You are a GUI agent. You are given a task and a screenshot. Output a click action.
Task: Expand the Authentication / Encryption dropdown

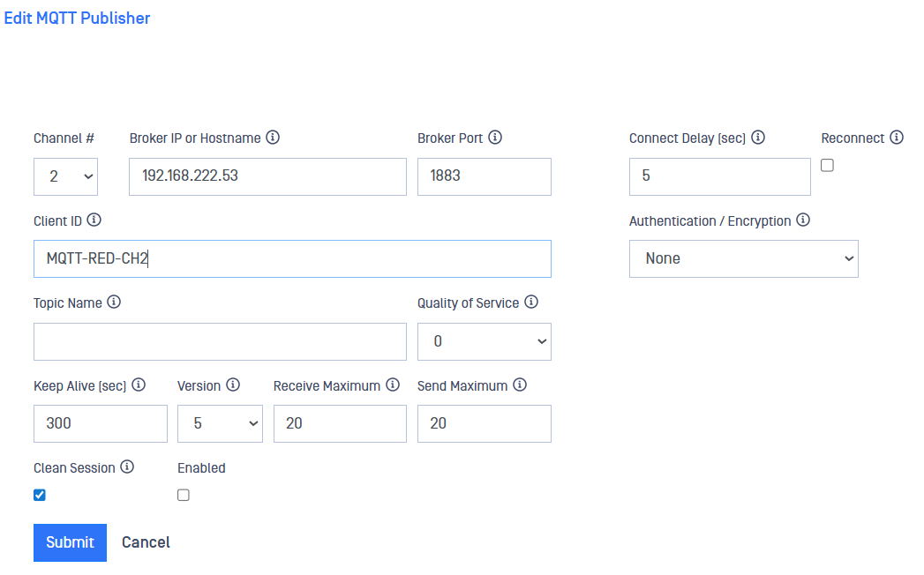pos(743,258)
